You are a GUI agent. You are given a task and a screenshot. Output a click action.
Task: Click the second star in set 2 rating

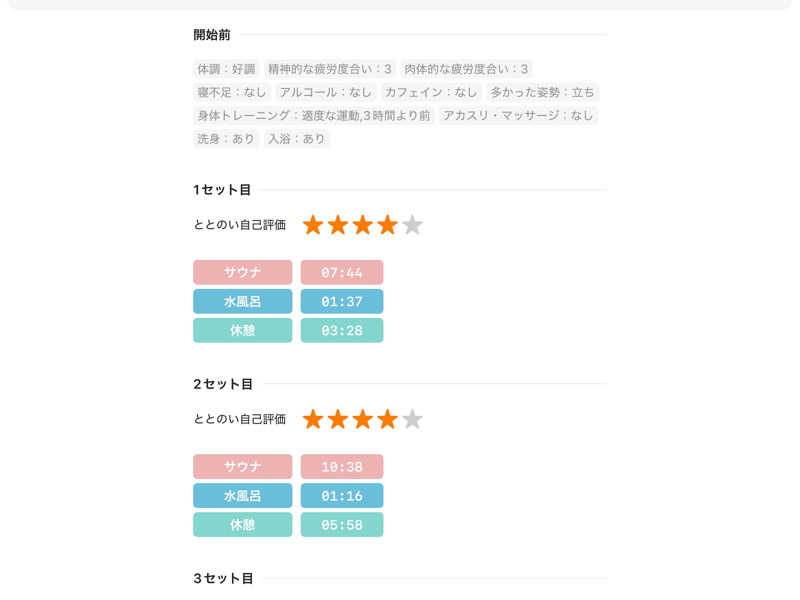tap(338, 419)
